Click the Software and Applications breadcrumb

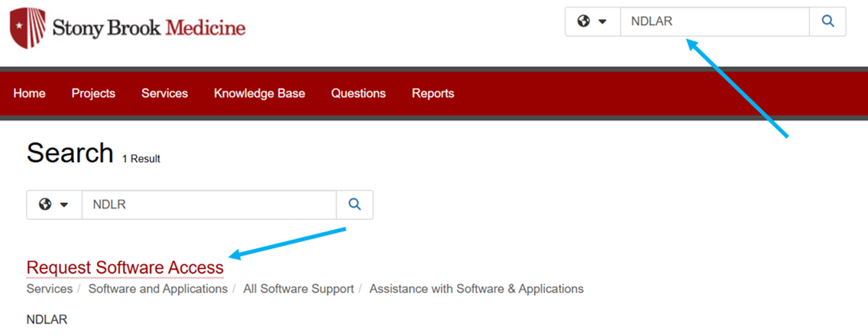(157, 289)
